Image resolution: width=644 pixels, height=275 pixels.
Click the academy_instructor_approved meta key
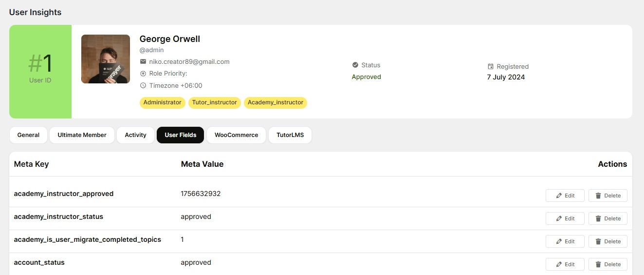point(64,194)
